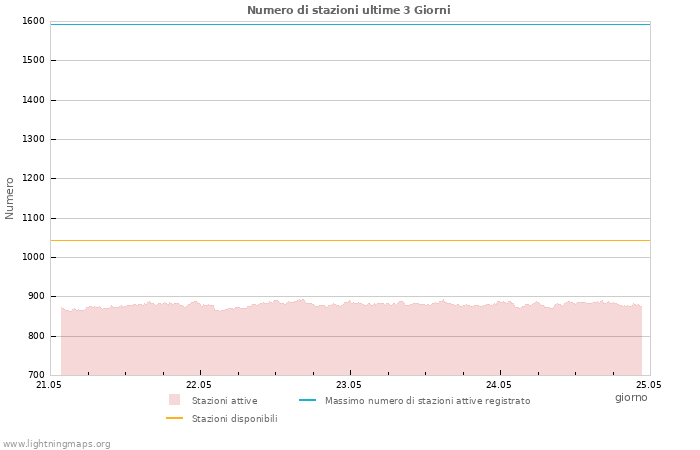Image resolution: width=700 pixels, height=450 pixels.
Task: Click the 22.05 date label on x-axis
Action: tap(199, 384)
